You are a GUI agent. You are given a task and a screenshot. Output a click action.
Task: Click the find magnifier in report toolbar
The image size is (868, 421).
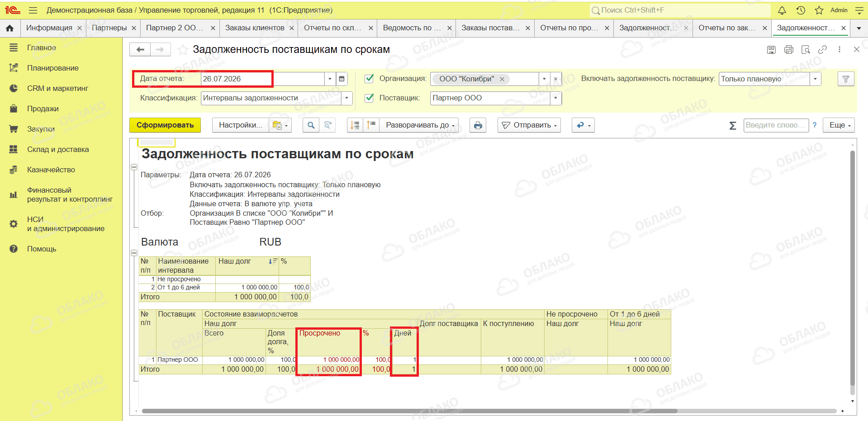pos(311,125)
